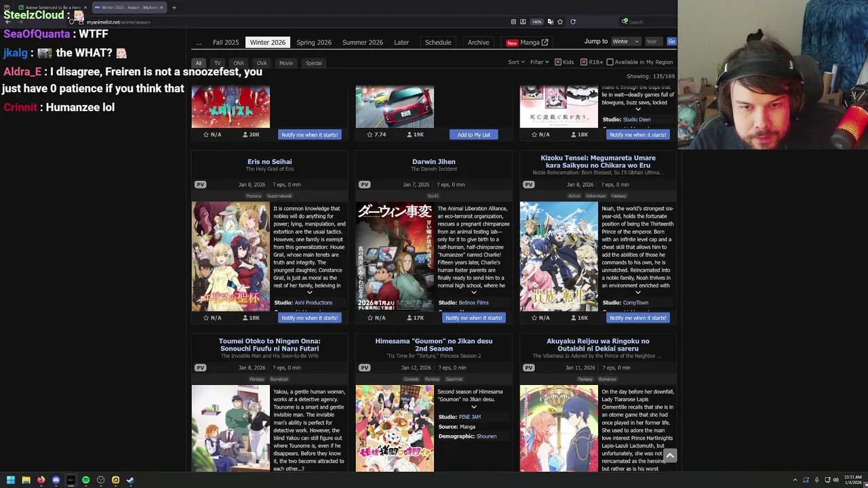Click the PV badge for Himesama Goumon
Viewport: 868px width, 488px height.
(364, 367)
